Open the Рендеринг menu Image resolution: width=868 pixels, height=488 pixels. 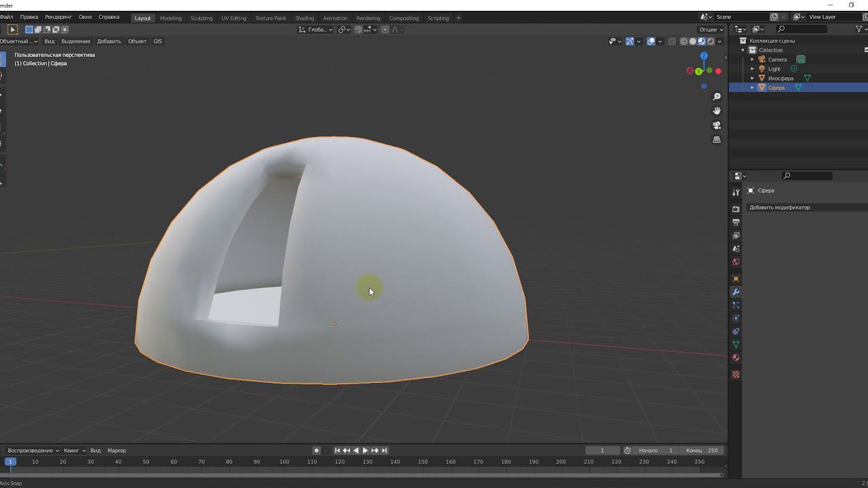coord(58,17)
